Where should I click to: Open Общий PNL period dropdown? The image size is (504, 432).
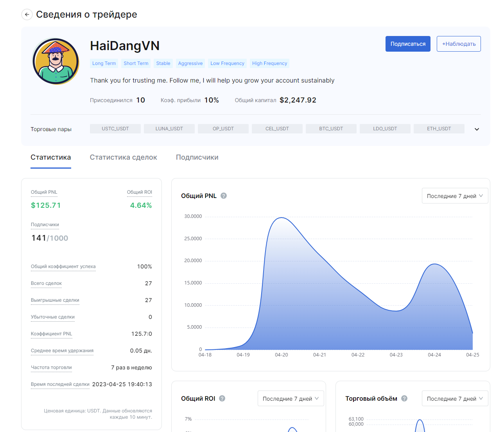coord(455,196)
